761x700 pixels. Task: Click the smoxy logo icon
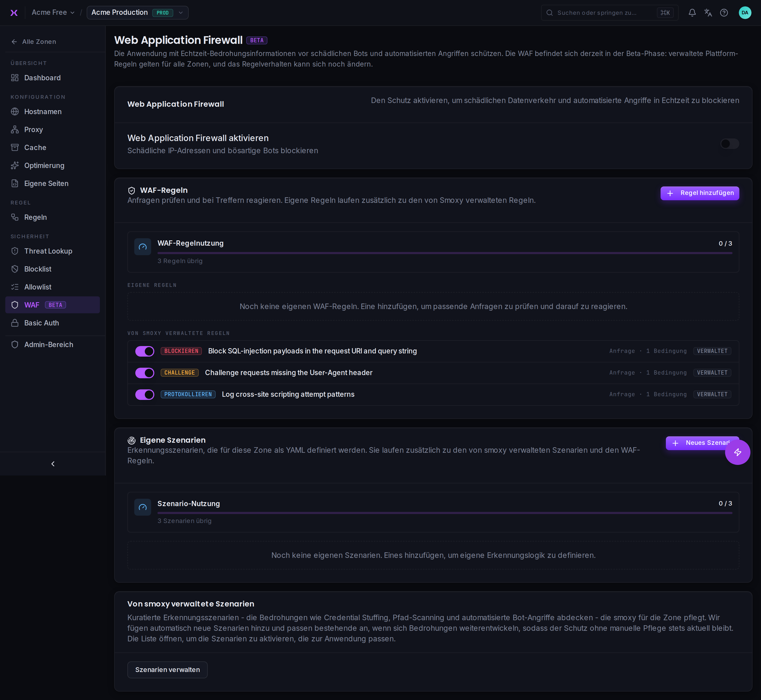[14, 12]
